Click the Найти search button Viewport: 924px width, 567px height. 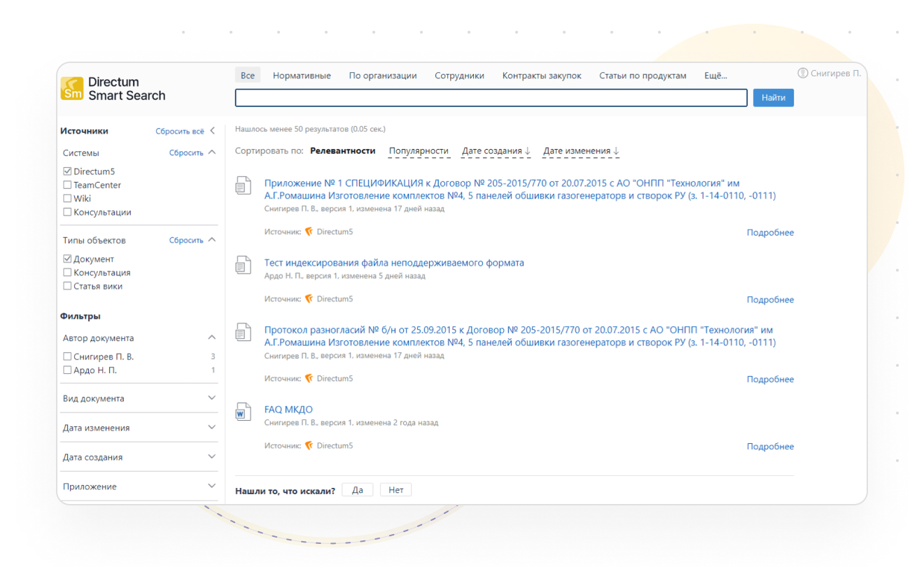773,98
